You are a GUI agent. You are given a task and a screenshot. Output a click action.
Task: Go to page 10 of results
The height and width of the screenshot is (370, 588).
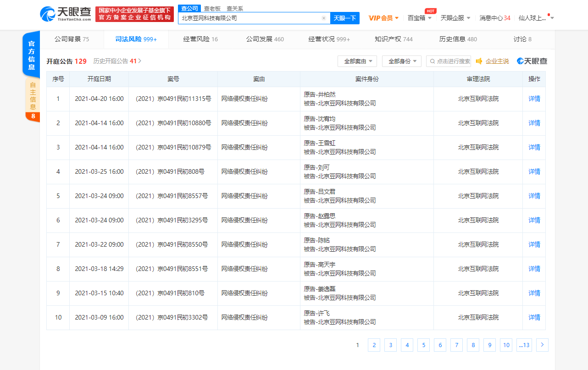[506, 345]
